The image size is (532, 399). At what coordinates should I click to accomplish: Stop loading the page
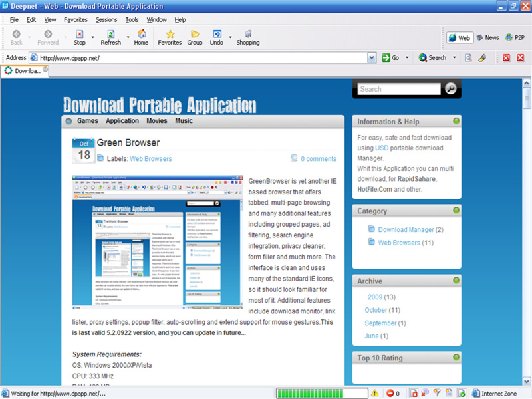(x=80, y=38)
